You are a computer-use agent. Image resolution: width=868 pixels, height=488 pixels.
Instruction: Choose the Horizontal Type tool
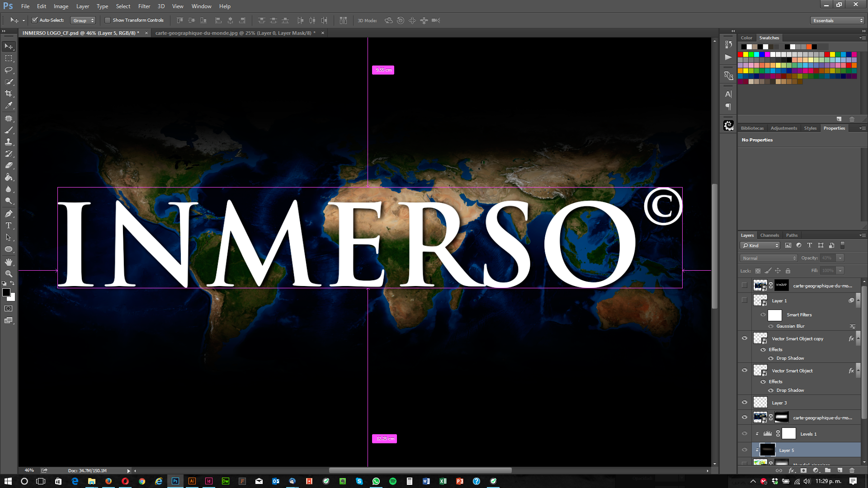[9, 225]
